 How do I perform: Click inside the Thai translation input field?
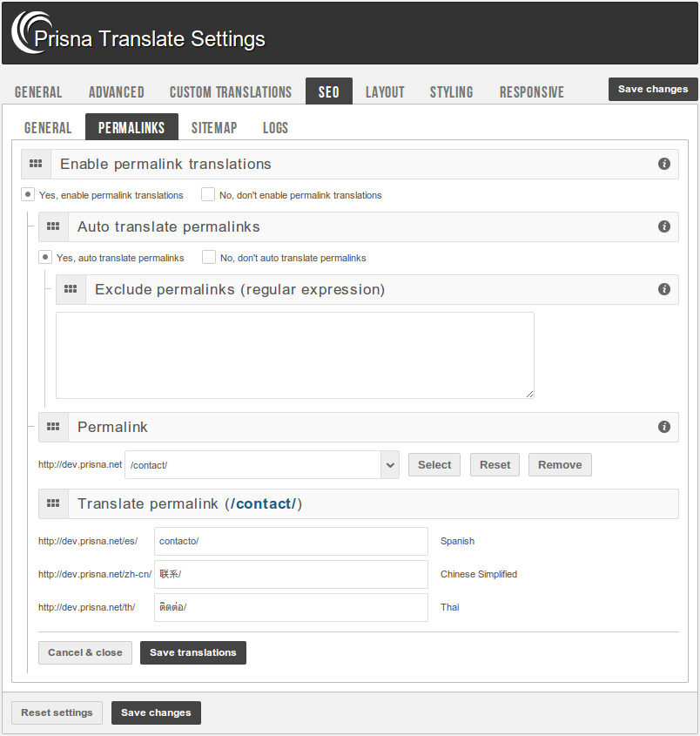tap(290, 607)
